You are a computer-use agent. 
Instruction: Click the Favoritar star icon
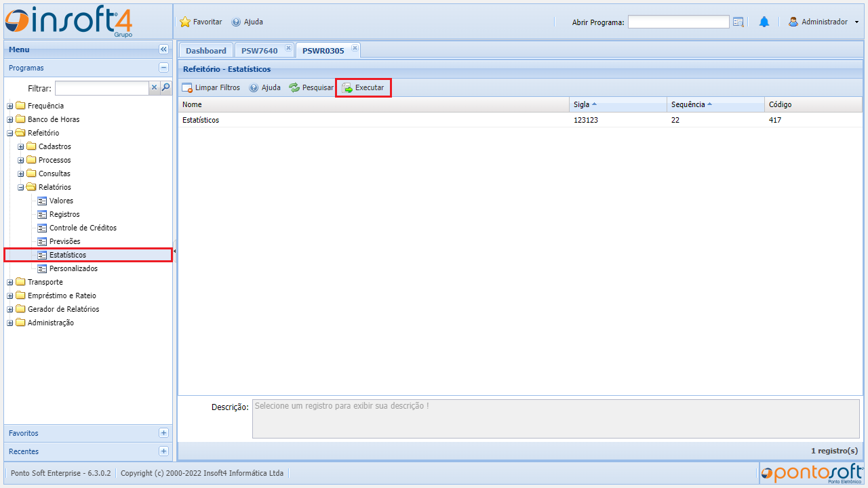185,22
